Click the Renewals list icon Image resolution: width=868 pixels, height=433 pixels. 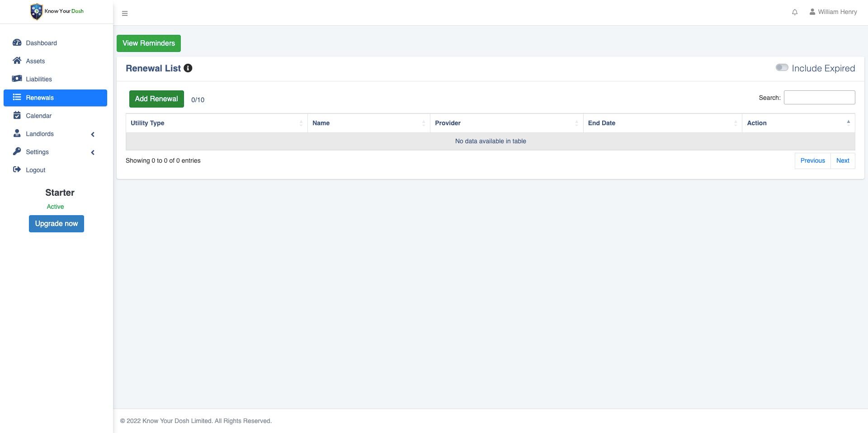[17, 97]
